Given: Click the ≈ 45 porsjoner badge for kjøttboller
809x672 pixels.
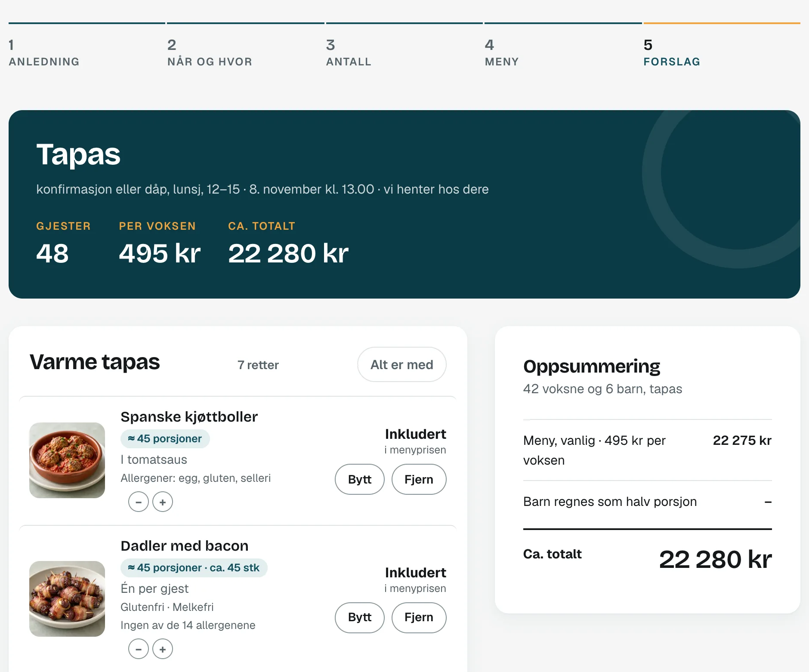Looking at the screenshot, I should pos(165,439).
